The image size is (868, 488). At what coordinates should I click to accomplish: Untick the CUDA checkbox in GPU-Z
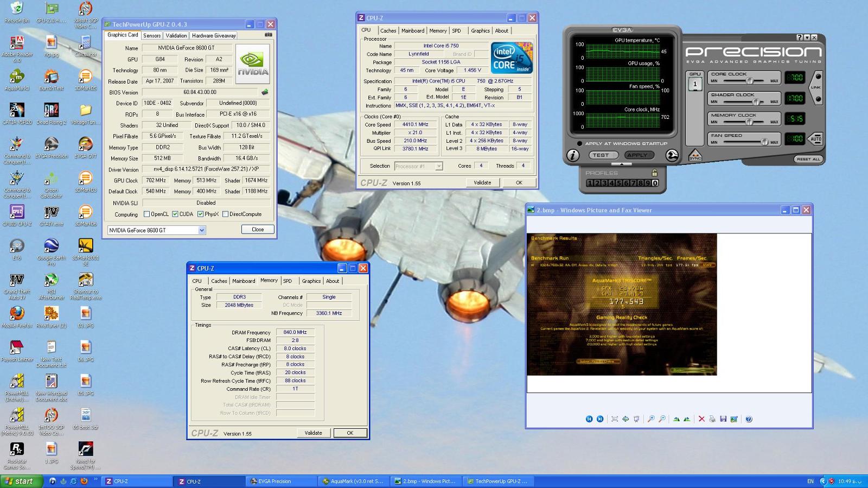click(175, 214)
